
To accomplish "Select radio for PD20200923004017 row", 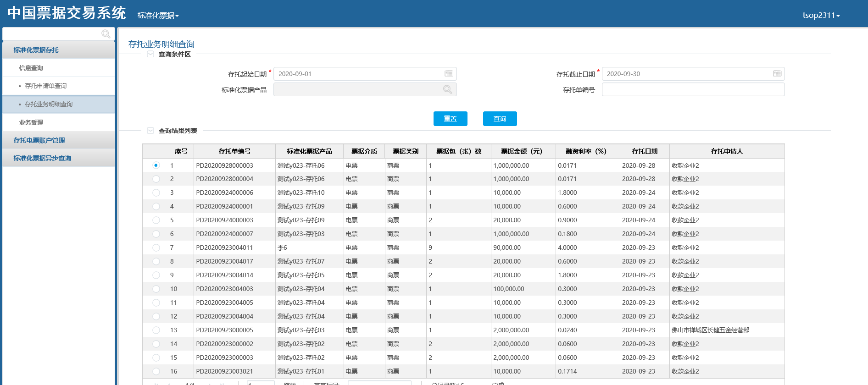I will [156, 262].
